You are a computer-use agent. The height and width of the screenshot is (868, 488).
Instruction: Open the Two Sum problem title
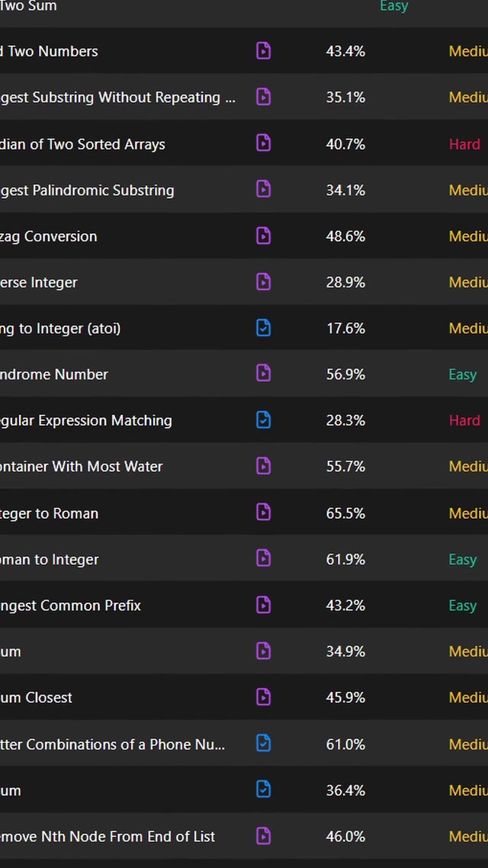28,6
